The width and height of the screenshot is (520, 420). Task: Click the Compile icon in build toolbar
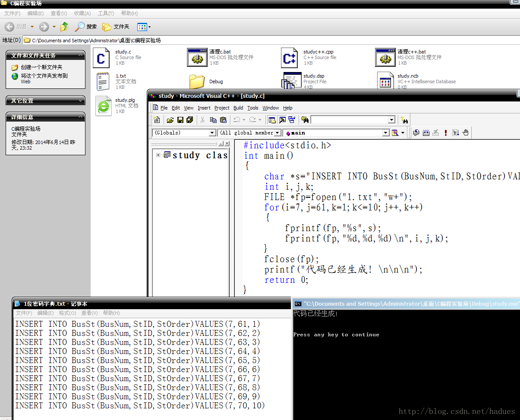pos(416,133)
